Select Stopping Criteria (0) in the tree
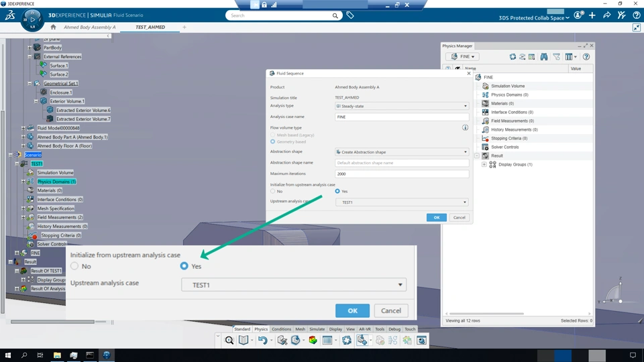This screenshot has width=644, height=362. [x=61, y=235]
